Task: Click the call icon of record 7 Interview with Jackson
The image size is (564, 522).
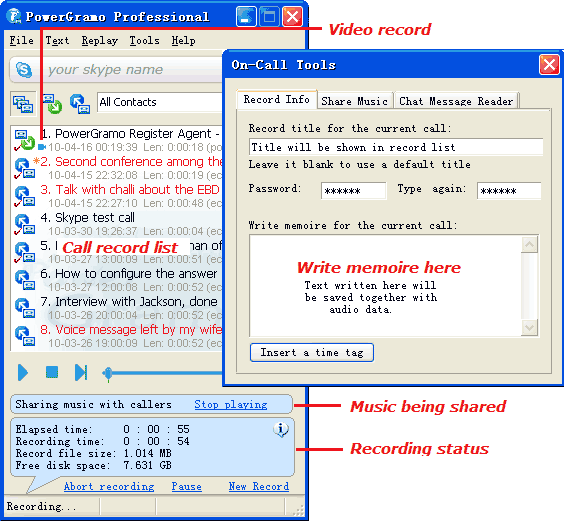Action: [25, 308]
